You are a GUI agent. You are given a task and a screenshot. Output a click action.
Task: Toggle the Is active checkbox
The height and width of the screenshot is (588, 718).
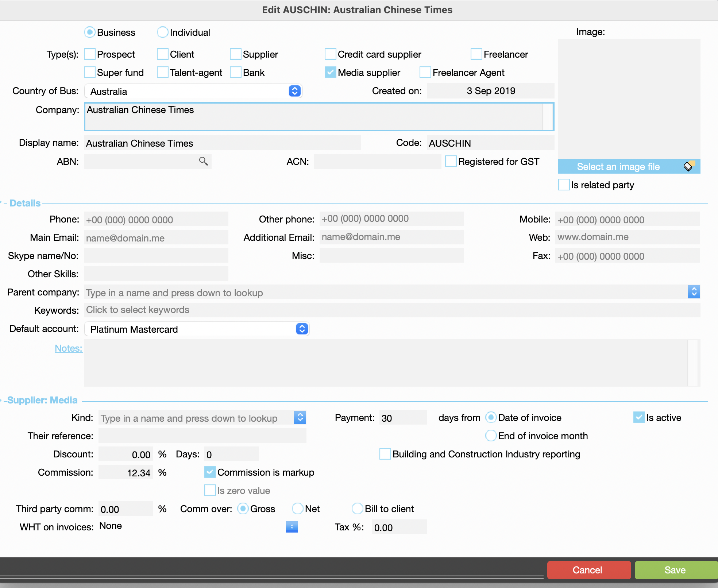(x=639, y=417)
